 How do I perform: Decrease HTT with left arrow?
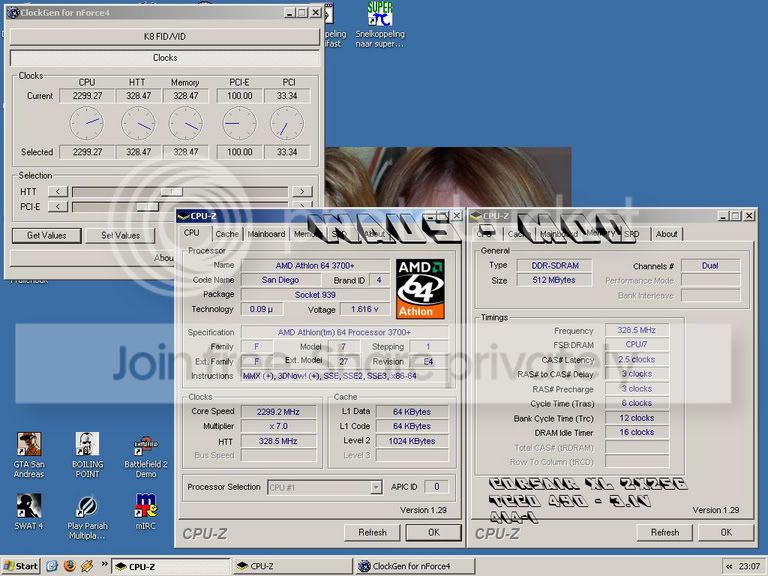(58, 192)
